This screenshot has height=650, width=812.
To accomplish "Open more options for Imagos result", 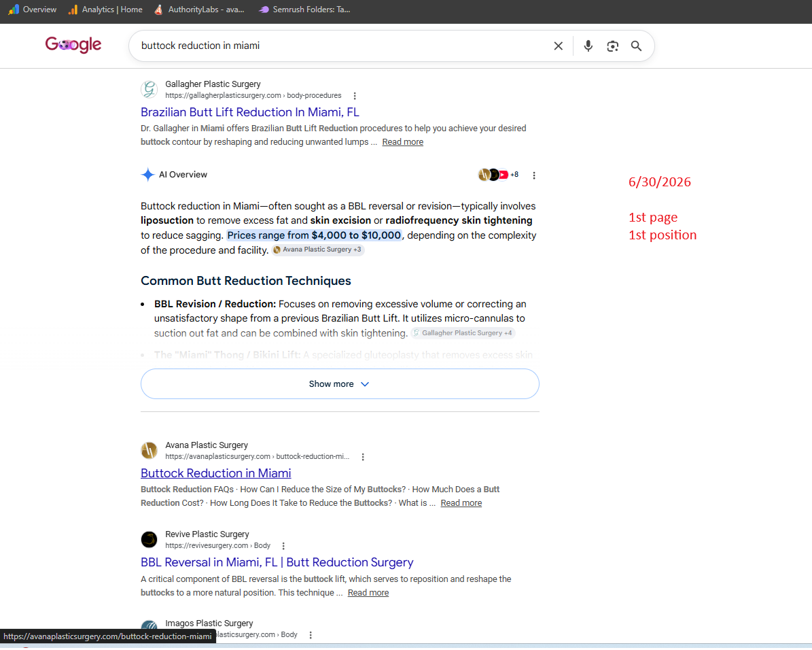I will click(311, 636).
